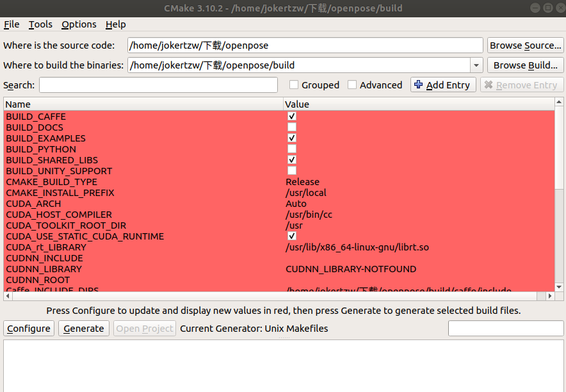The width and height of the screenshot is (566, 392).
Task: Disable the BUILD_CAFFE checkbox
Action: (x=292, y=116)
